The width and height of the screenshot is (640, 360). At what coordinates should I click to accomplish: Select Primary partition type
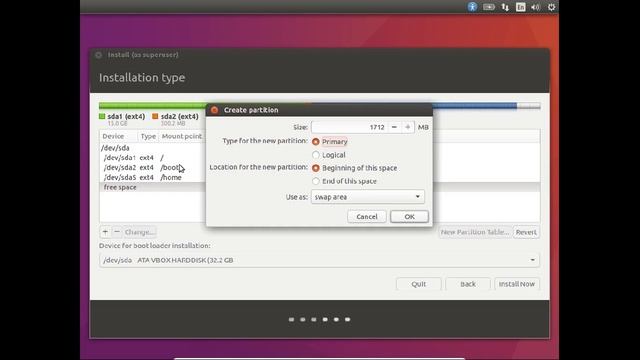[x=316, y=142]
